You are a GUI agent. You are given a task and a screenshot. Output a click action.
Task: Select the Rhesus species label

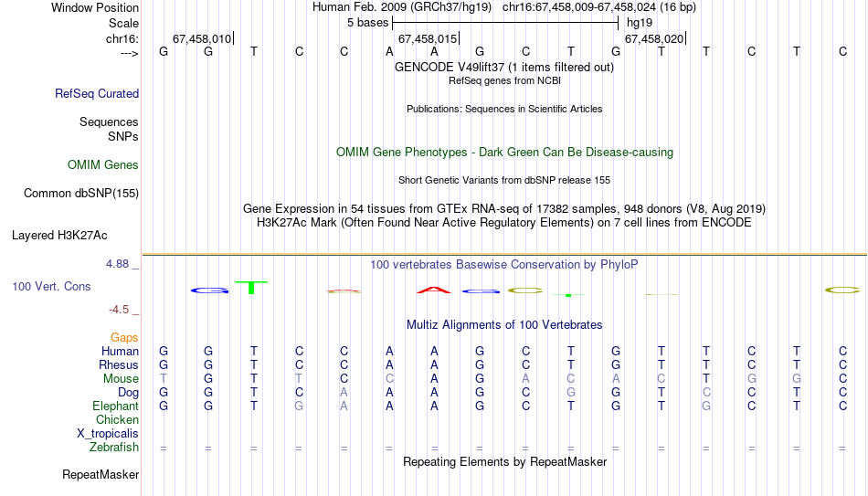119,364
